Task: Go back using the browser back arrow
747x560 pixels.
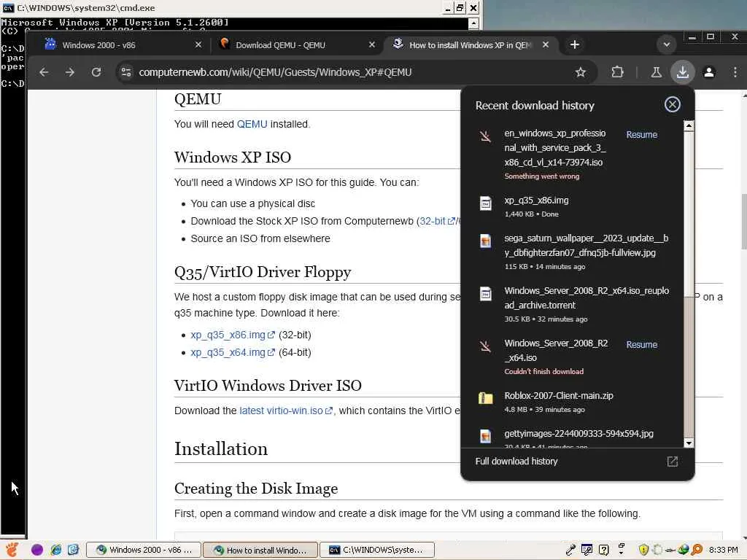Action: pyautogui.click(x=44, y=72)
